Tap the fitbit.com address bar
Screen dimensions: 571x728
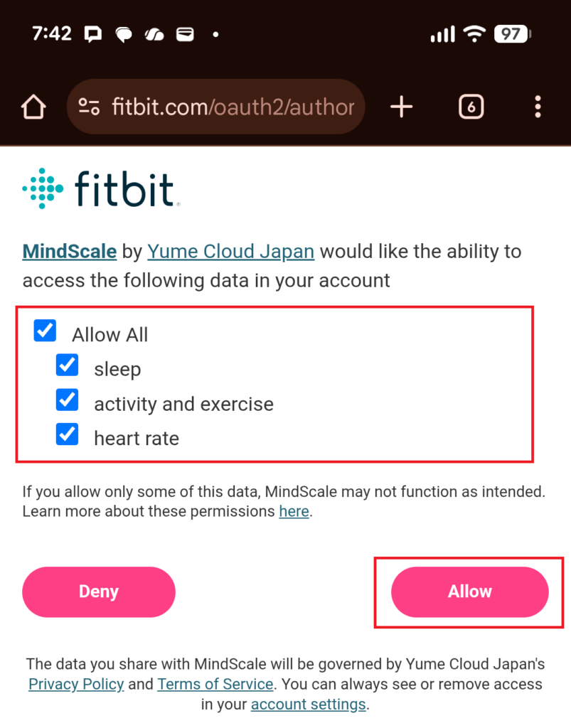(x=232, y=107)
